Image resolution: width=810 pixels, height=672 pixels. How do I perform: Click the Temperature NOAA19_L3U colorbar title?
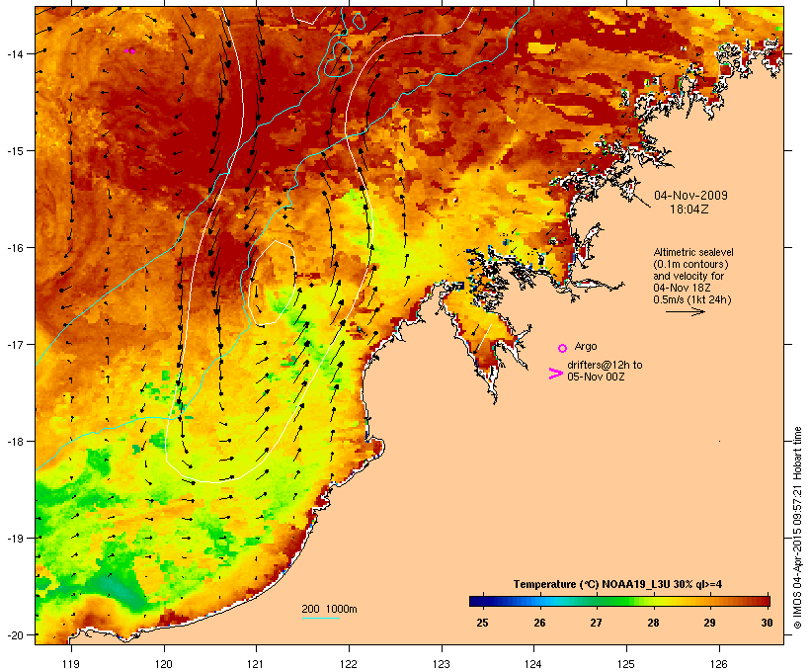pyautogui.click(x=617, y=585)
